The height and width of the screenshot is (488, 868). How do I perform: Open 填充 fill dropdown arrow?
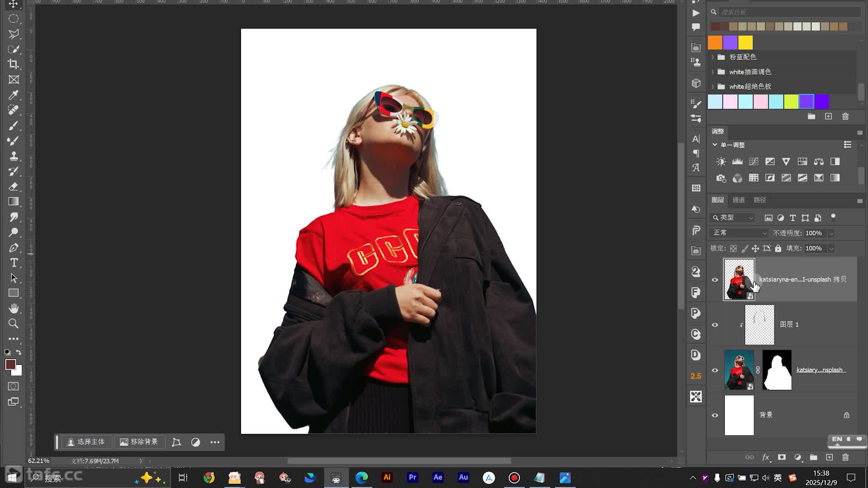click(x=831, y=249)
